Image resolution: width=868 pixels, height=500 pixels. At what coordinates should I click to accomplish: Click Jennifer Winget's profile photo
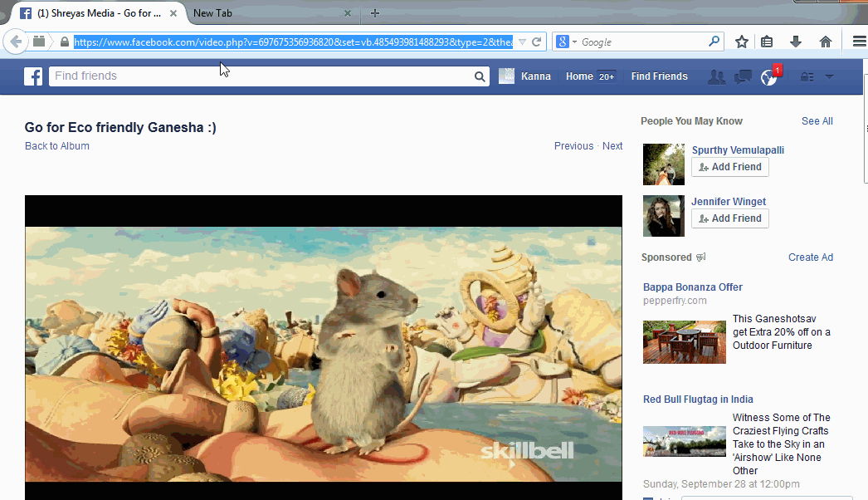tap(664, 216)
